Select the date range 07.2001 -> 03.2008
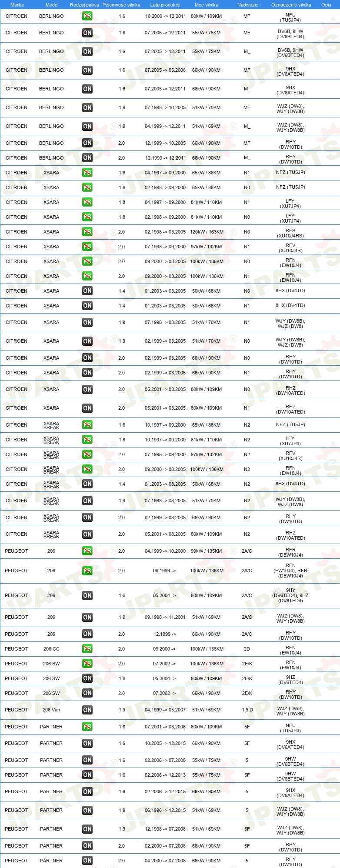Screen dimensions: 340x868 tap(165, 727)
